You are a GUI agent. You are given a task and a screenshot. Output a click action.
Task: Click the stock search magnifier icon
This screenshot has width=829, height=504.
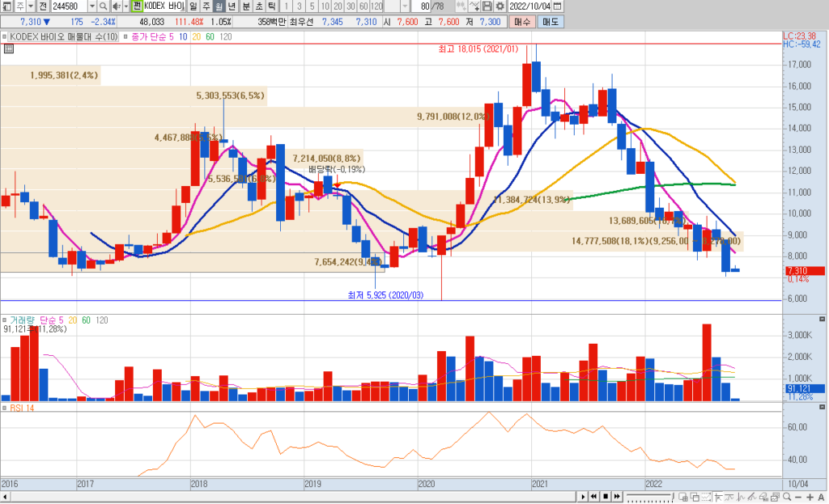point(104,6)
